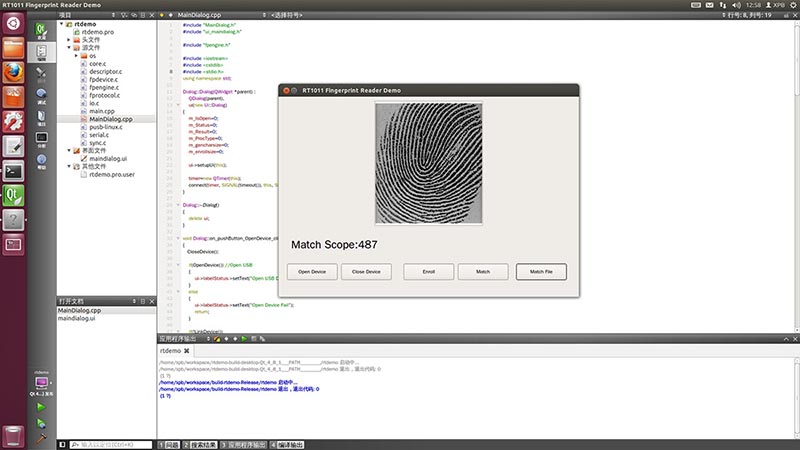Open the Terminal launcher icon
The image size is (800, 450).
[13, 171]
